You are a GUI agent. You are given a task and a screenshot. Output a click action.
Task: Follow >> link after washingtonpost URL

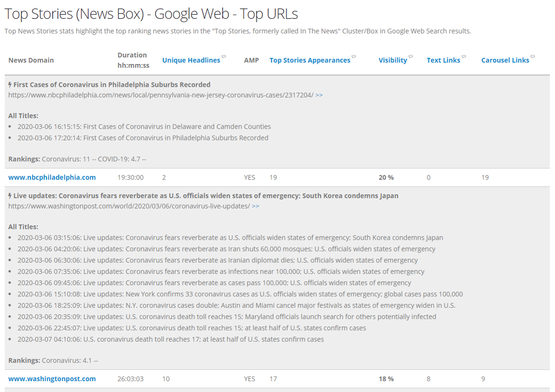[255, 206]
